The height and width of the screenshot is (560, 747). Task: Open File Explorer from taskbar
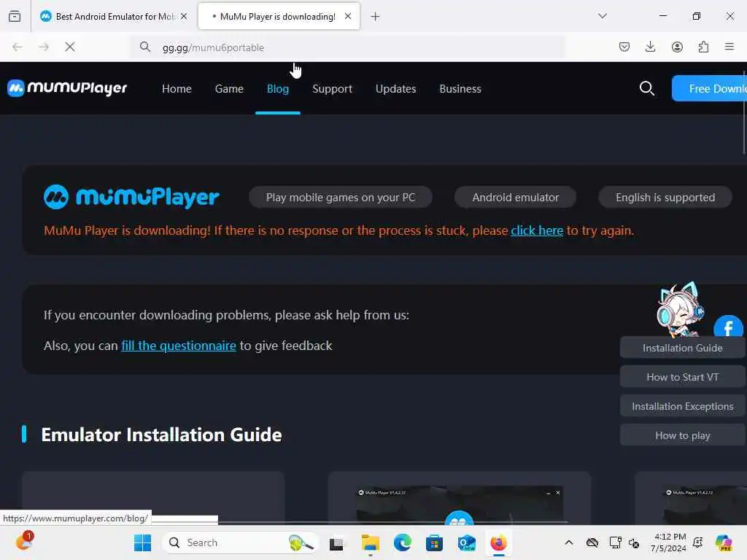click(x=370, y=542)
